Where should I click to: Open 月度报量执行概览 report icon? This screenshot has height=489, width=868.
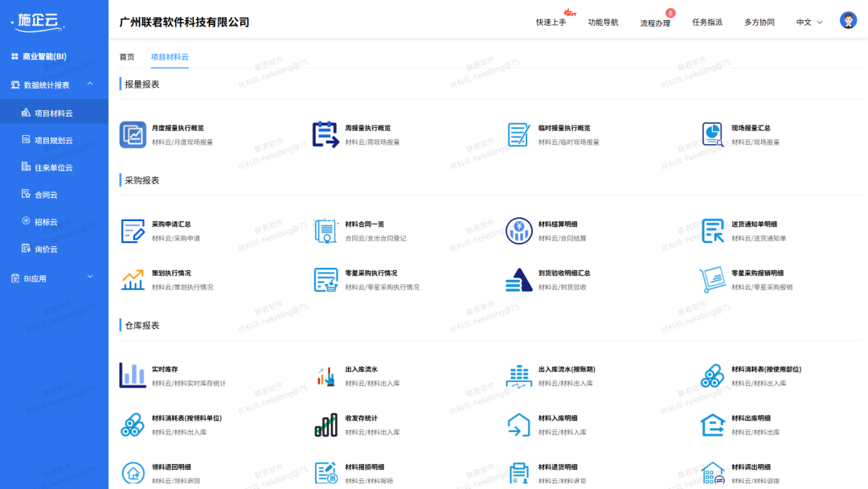click(x=133, y=134)
